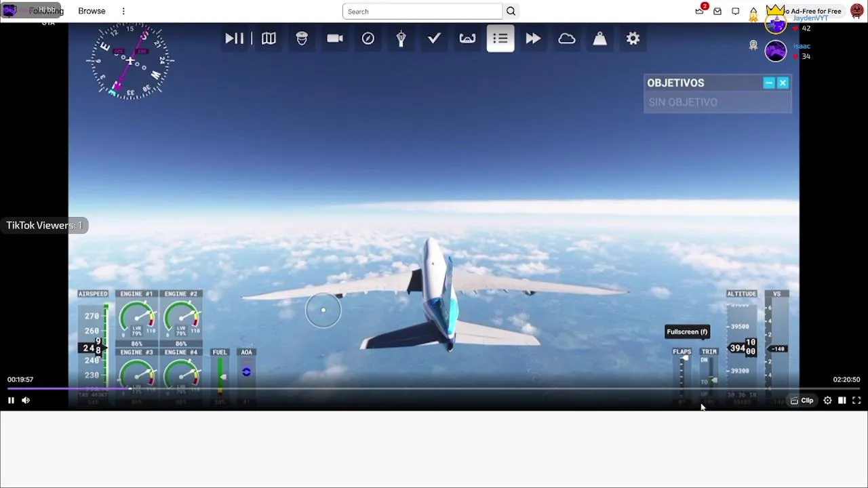Open the Prime loot notifications icon

click(x=700, y=11)
